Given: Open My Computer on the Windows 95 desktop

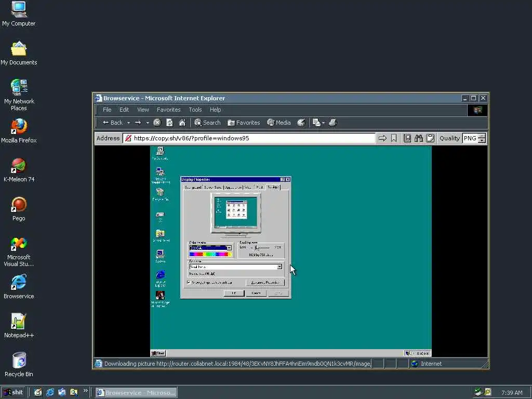Looking at the screenshot, I should pyautogui.click(x=160, y=153).
